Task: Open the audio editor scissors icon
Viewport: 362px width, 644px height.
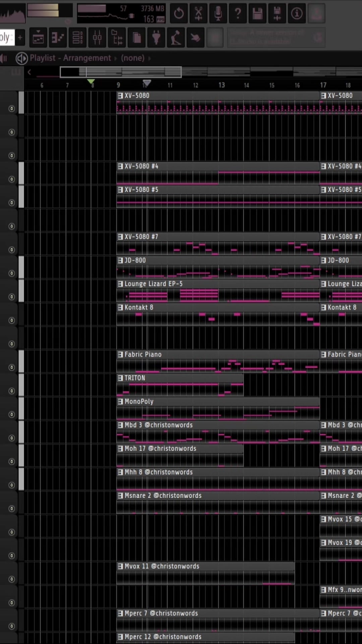Action: click(x=198, y=13)
